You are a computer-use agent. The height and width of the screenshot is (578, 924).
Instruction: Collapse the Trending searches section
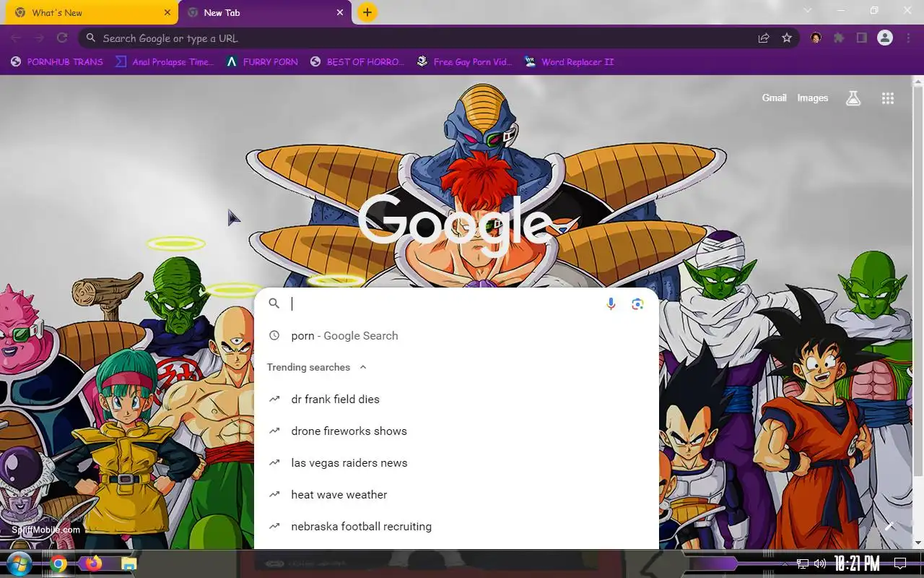click(363, 367)
